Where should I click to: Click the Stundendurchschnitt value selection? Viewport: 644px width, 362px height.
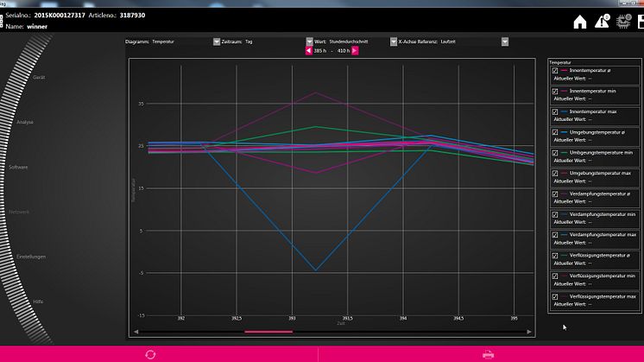[x=349, y=41]
